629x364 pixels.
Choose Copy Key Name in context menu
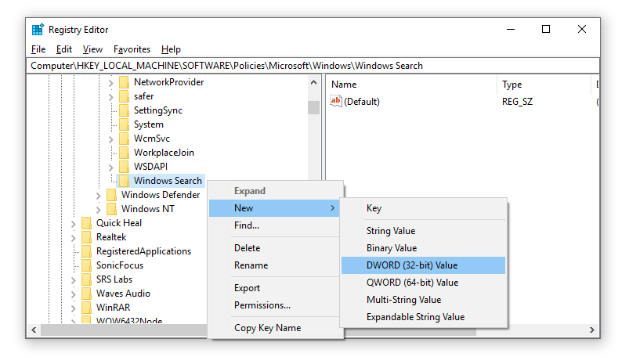274,328
